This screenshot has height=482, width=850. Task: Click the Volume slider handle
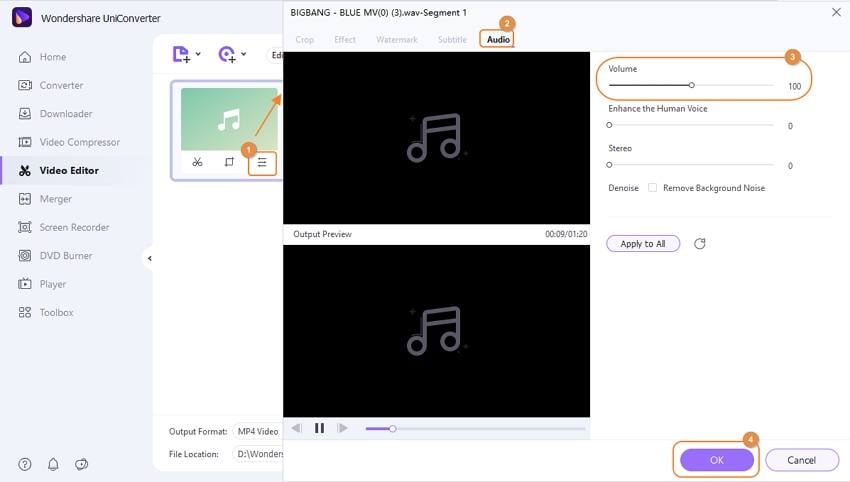click(x=692, y=85)
